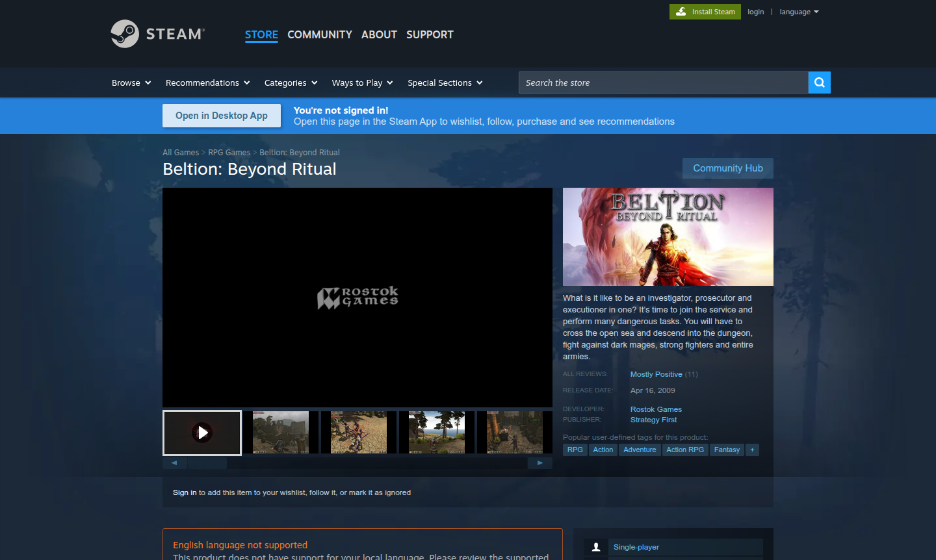Click the plus button to add tags
Image resolution: width=936 pixels, height=560 pixels.
pyautogui.click(x=752, y=450)
